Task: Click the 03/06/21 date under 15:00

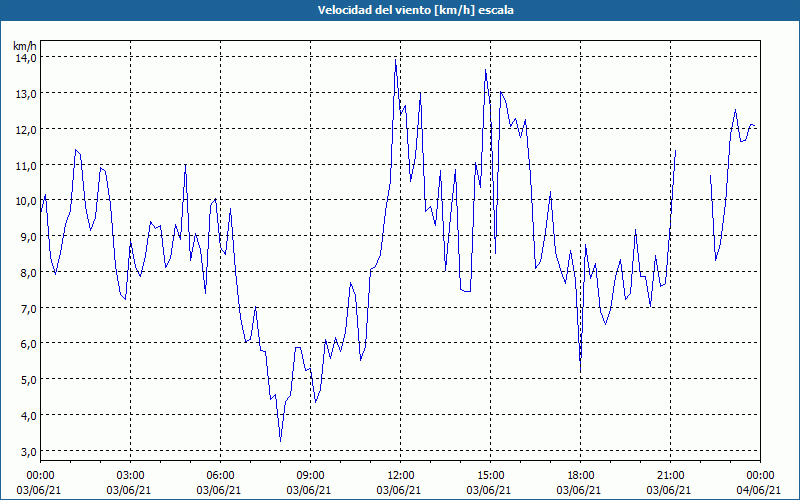Action: pyautogui.click(x=489, y=490)
